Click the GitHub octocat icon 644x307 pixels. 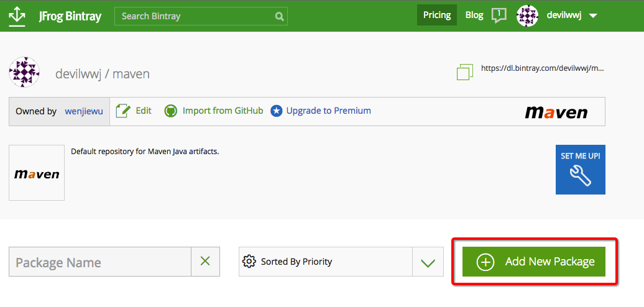pyautogui.click(x=170, y=111)
